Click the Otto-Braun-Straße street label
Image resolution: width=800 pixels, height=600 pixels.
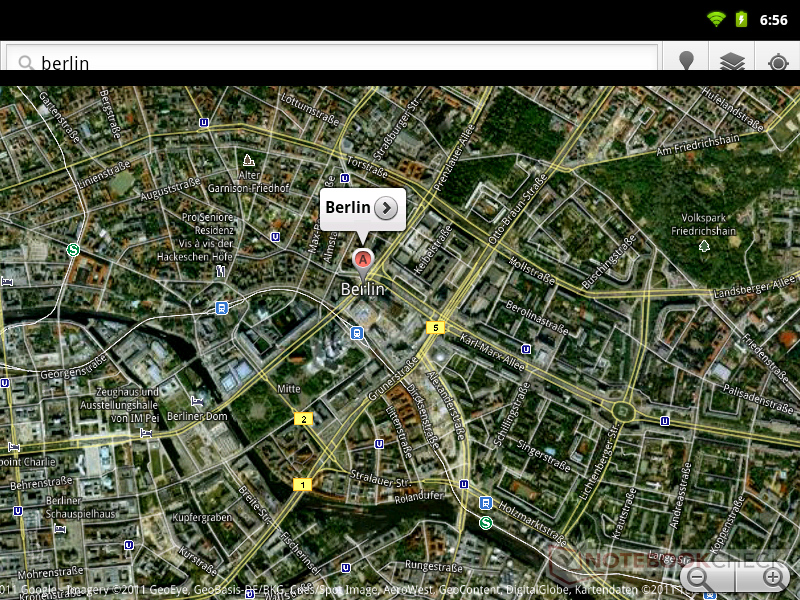[517, 209]
